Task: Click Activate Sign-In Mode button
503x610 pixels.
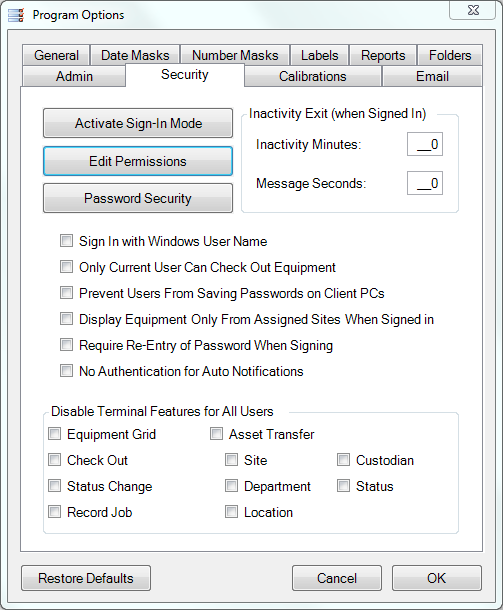Action: click(138, 123)
